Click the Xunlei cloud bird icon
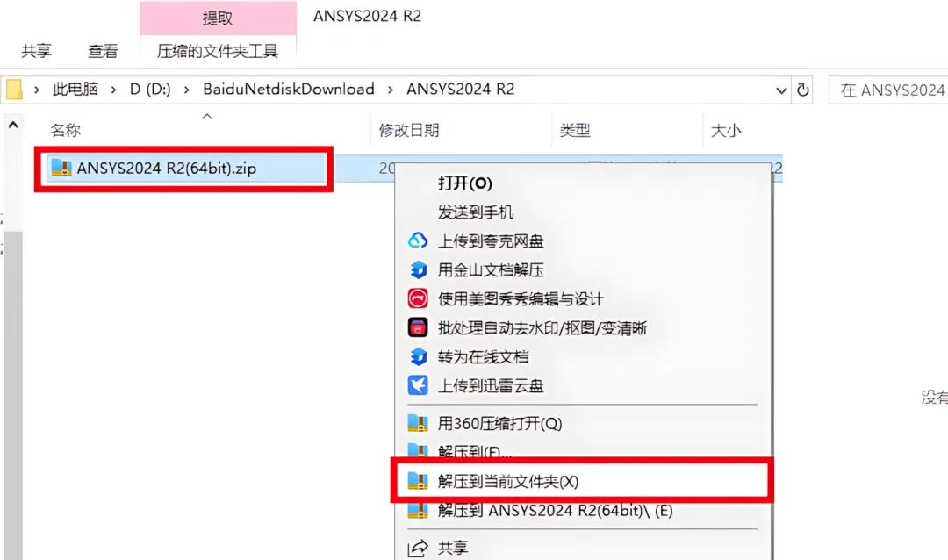Screen dimensions: 948x560 coord(418,385)
